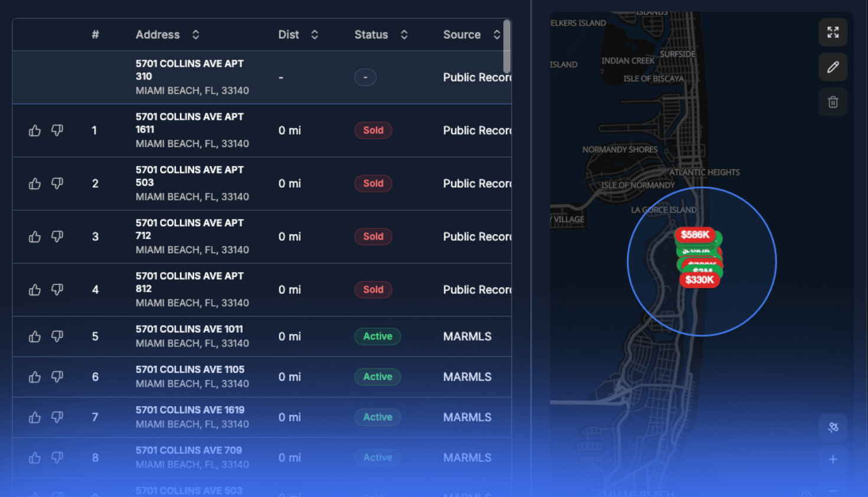This screenshot has width=868, height=497.
Task: Sort table by Dist column
Action: click(315, 35)
